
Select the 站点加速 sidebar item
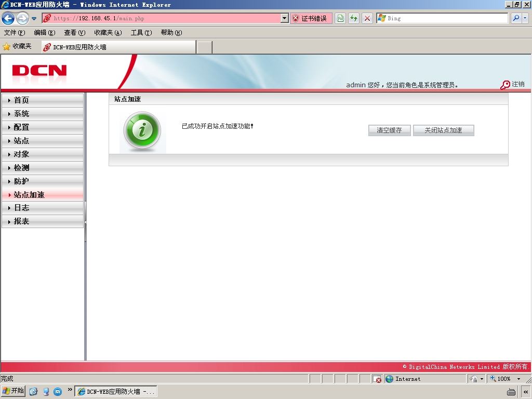[43, 195]
